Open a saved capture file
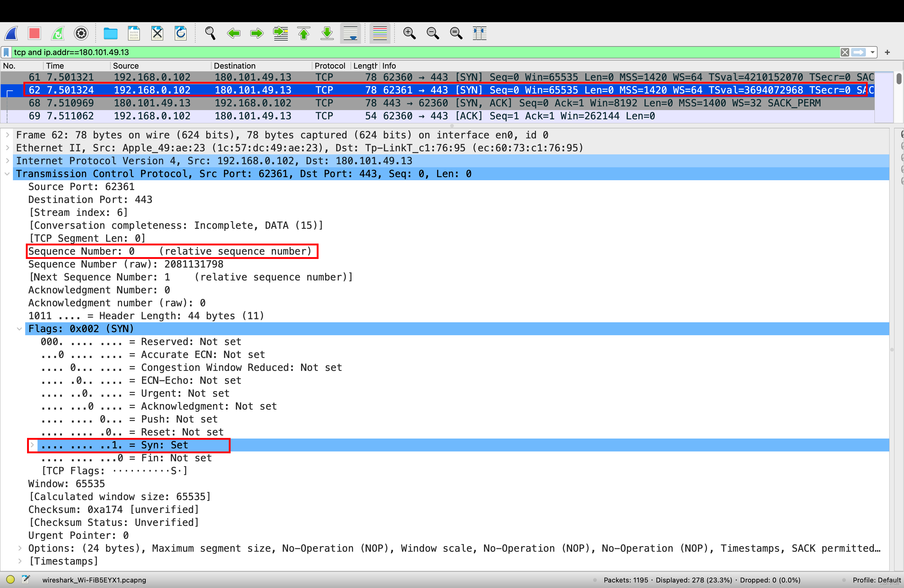This screenshot has width=904, height=588. tap(110, 33)
